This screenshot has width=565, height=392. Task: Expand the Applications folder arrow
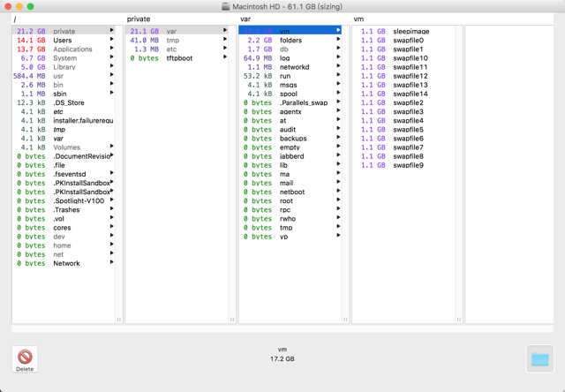[112, 48]
